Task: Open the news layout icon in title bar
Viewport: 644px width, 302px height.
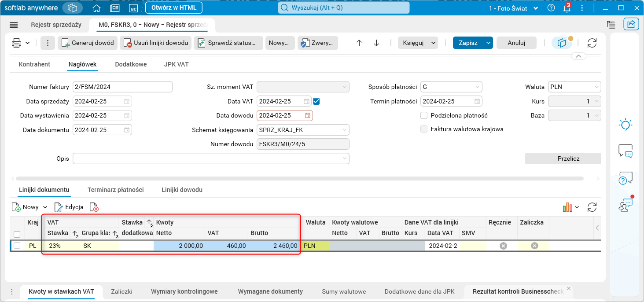Action: point(115,8)
